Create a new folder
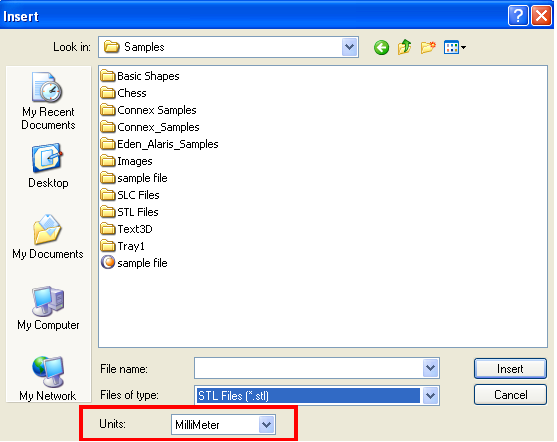Screen dimensions: 557x442 428,47
